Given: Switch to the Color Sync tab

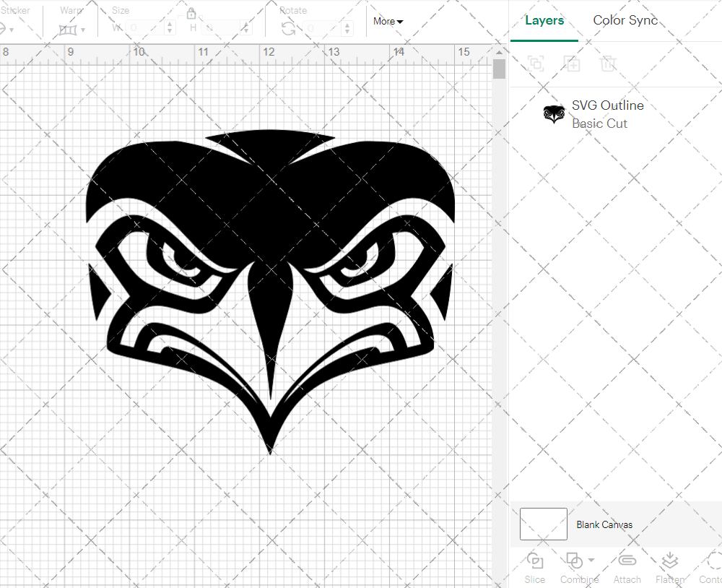Looking at the screenshot, I should coord(625,20).
